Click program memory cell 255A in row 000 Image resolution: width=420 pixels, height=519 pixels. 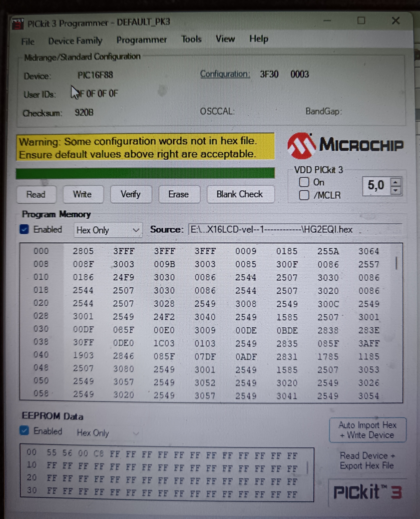[328, 251]
